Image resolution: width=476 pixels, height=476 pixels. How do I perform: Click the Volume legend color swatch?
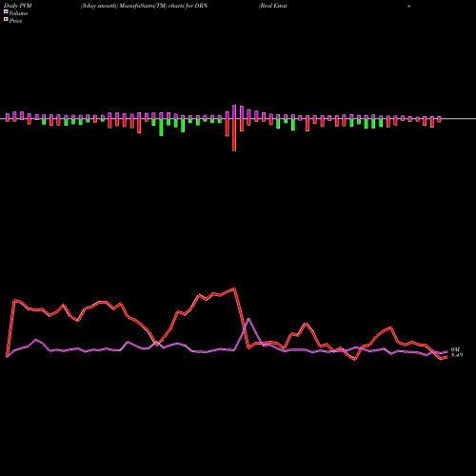(6, 12)
